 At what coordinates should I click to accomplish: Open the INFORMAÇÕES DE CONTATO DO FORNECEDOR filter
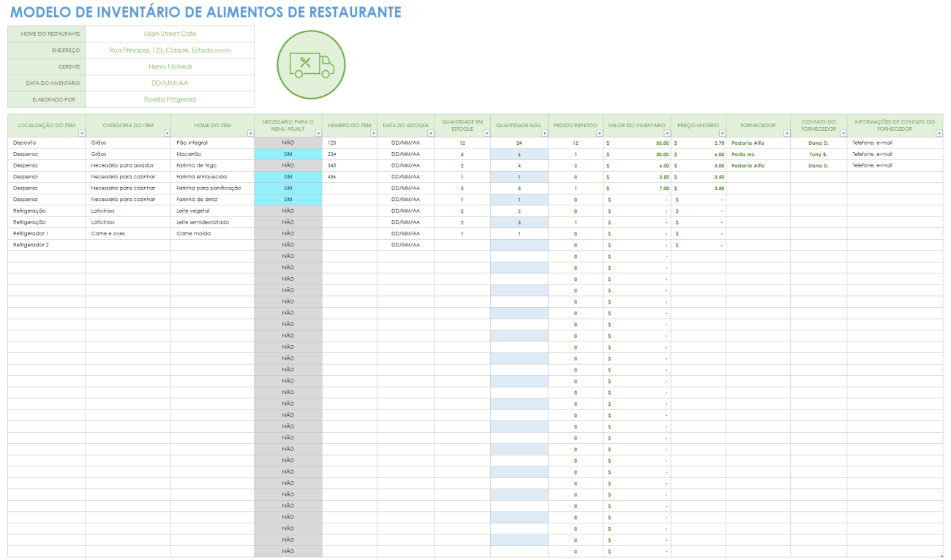pyautogui.click(x=939, y=133)
